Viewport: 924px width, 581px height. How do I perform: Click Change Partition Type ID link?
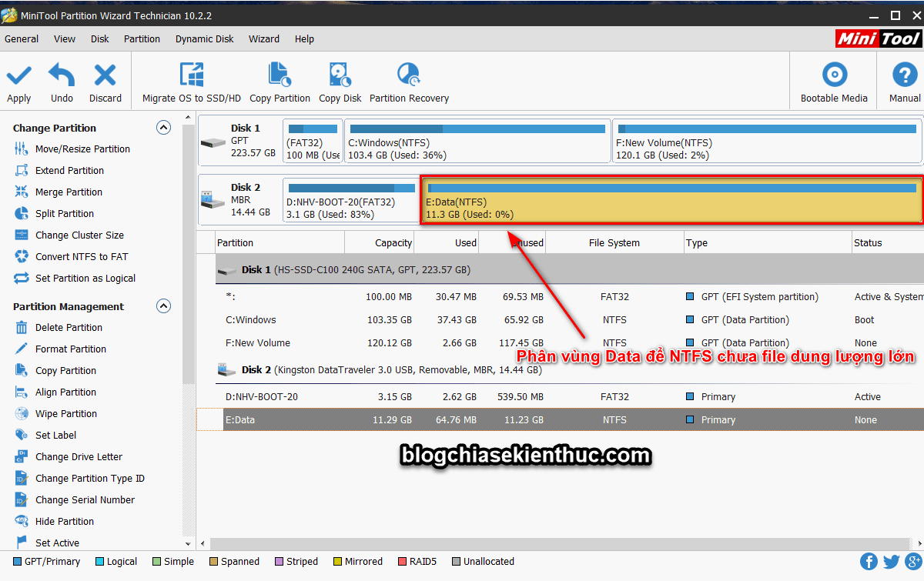[x=90, y=478]
